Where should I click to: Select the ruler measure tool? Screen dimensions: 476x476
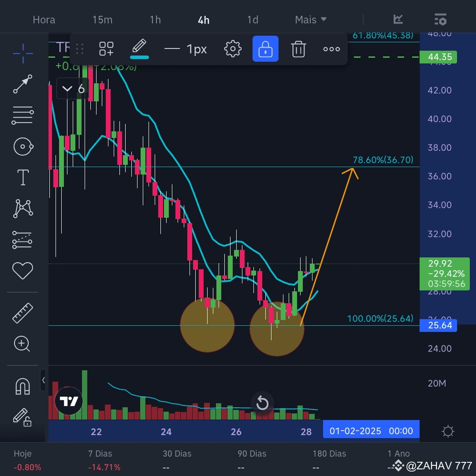tap(23, 313)
